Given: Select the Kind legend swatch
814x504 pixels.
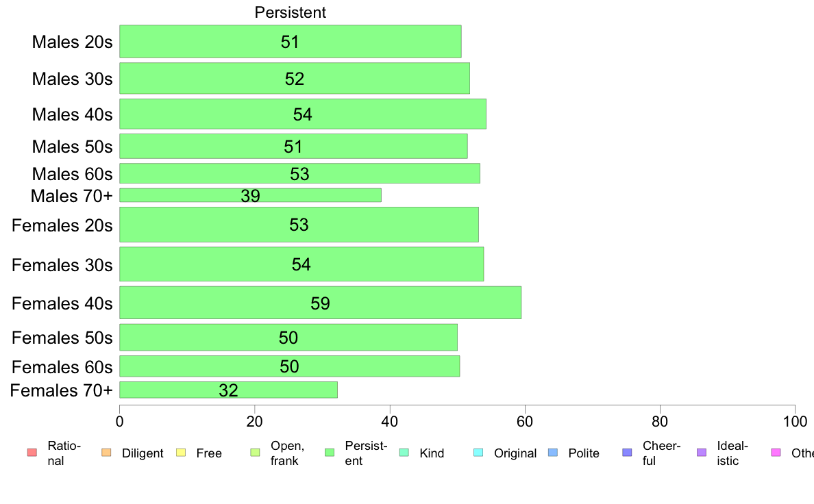Looking at the screenshot, I should point(404,453).
